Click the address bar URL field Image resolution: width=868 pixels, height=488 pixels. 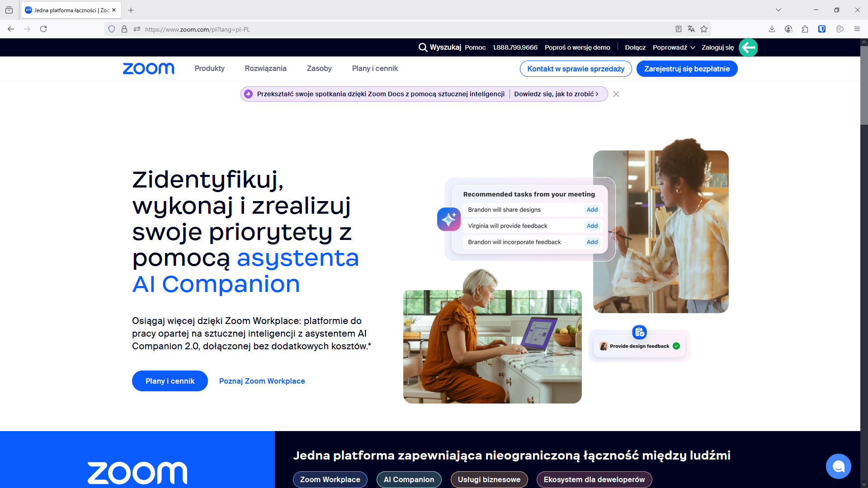coord(407,29)
